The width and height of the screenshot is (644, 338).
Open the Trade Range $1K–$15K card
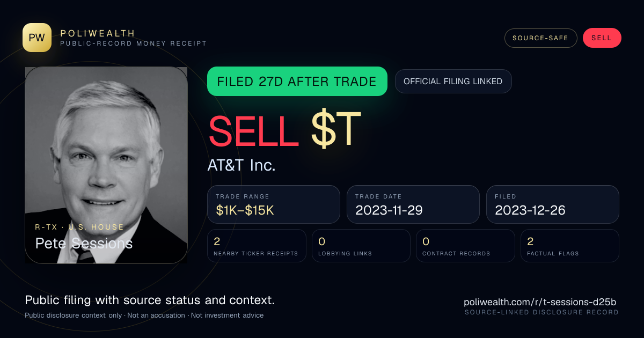(x=274, y=204)
